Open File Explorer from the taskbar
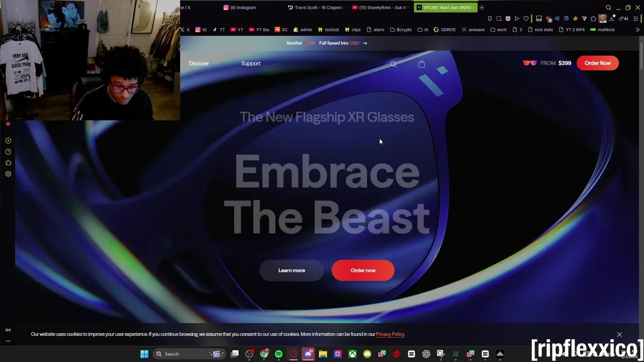This screenshot has width=644, height=362. click(x=323, y=354)
